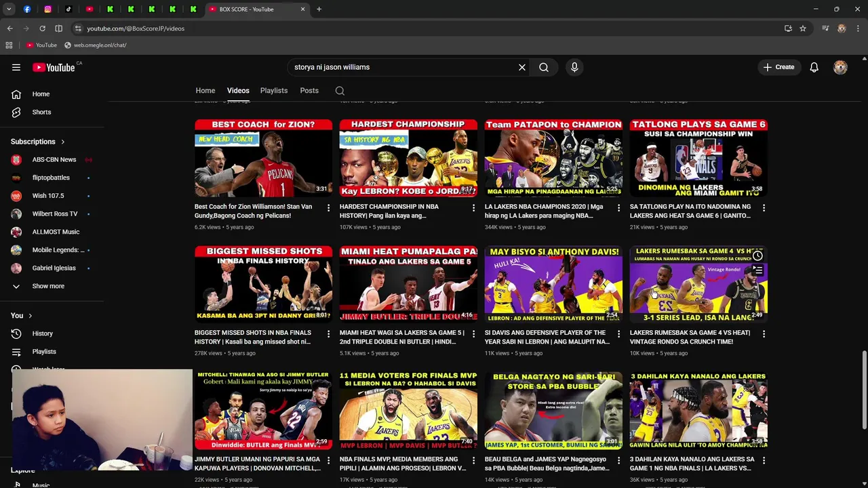Open 3 DAHILAN KAYA NANALO video title
Viewport: 868px width, 488px height.
[x=692, y=464]
